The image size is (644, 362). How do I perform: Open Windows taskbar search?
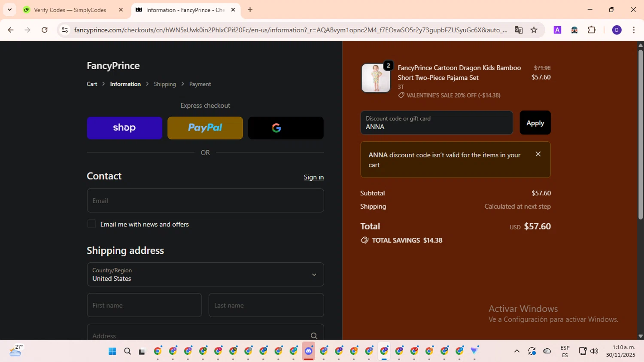point(128,351)
